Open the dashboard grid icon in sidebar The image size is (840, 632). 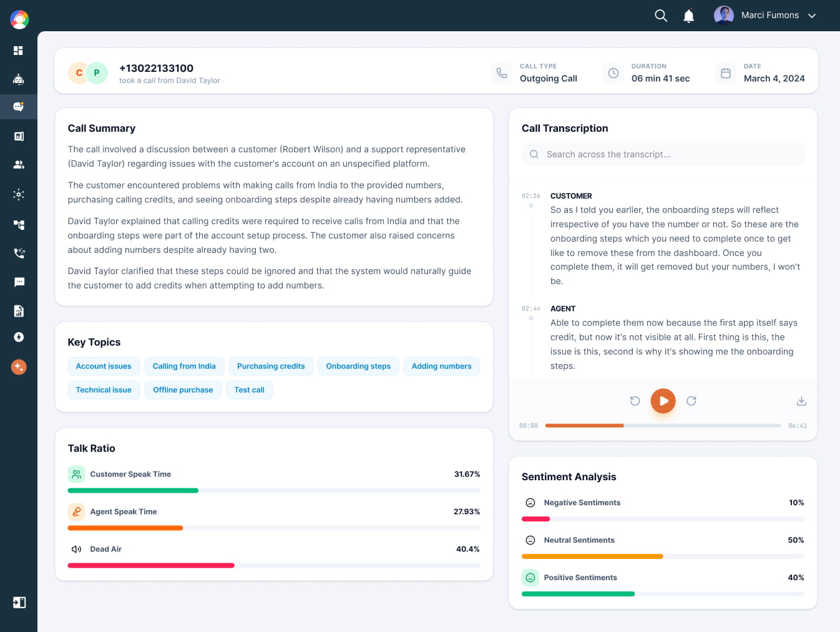point(19,51)
